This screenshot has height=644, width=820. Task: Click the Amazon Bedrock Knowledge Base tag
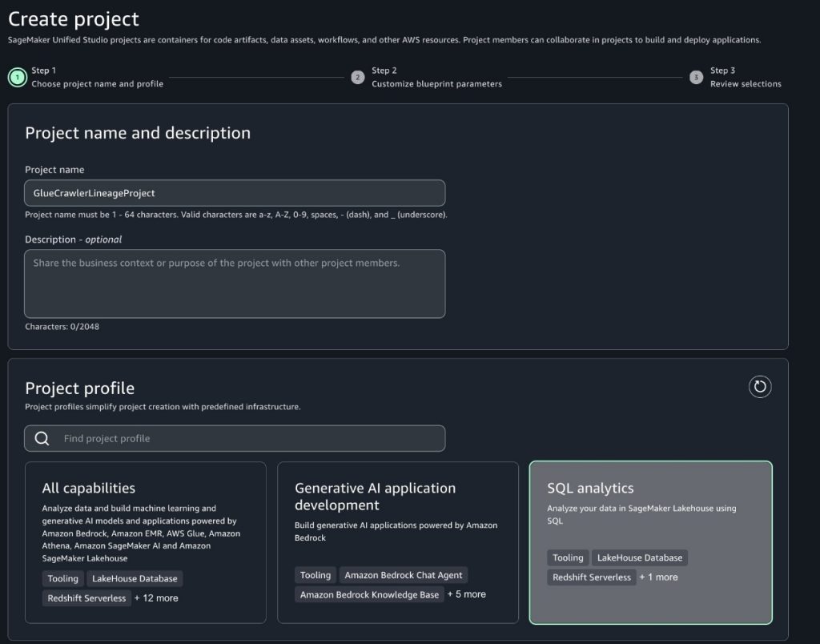point(369,594)
